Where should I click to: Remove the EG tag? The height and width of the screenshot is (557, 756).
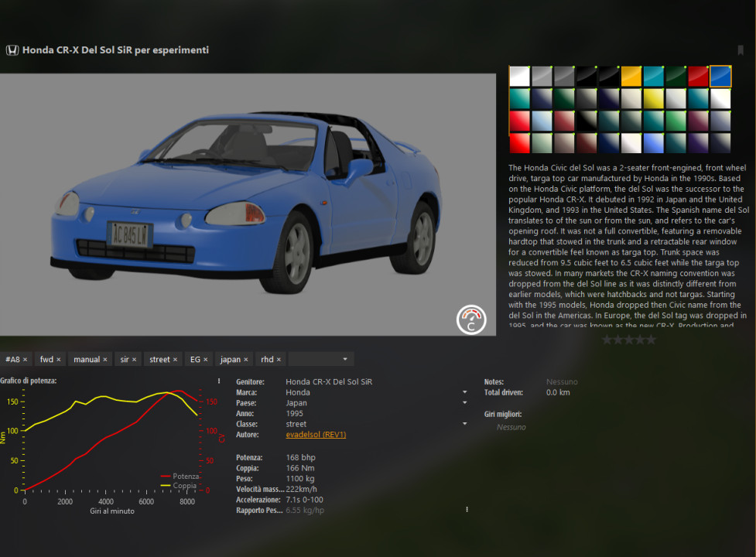205,360
